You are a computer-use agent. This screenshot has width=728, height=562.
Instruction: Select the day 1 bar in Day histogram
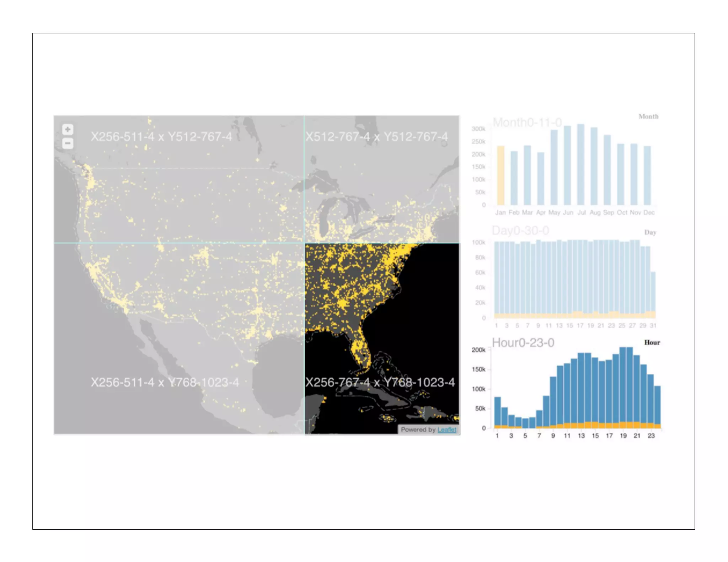click(497, 280)
